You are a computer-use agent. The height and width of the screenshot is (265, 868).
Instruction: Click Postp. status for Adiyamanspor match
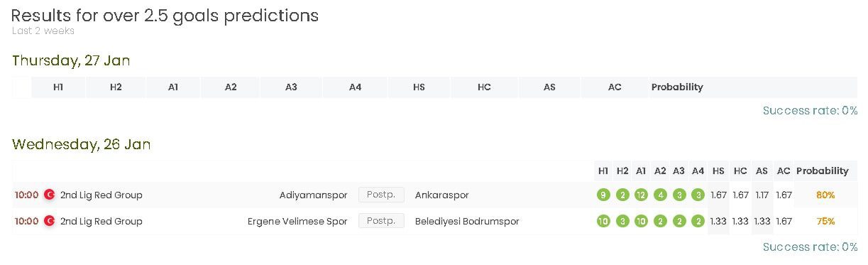[x=381, y=195]
